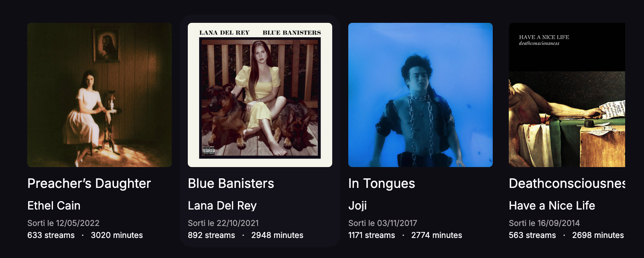Open the In Tongues album cover
644x258 pixels.
[x=421, y=95]
